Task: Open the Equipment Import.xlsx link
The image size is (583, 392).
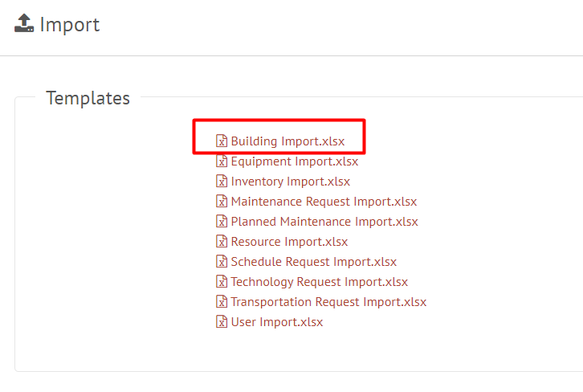Action: pos(295,161)
